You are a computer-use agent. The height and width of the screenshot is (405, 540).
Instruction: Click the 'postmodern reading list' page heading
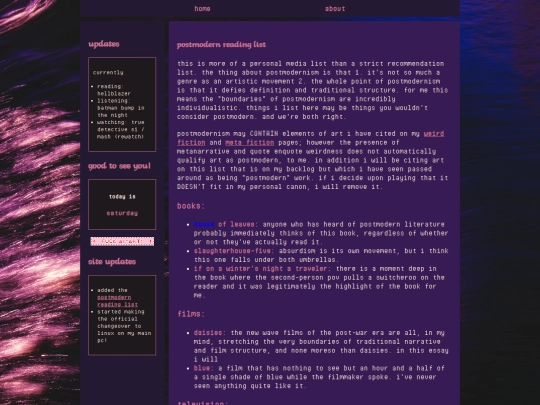point(221,44)
